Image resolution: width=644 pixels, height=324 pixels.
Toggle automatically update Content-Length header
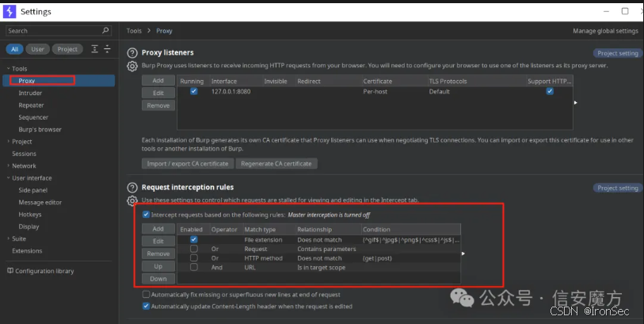coord(146,306)
